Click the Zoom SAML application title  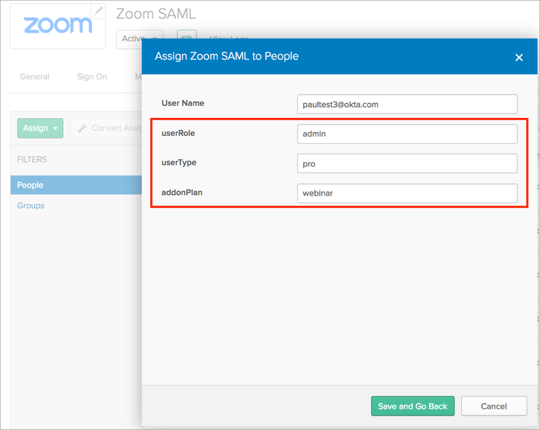(156, 14)
